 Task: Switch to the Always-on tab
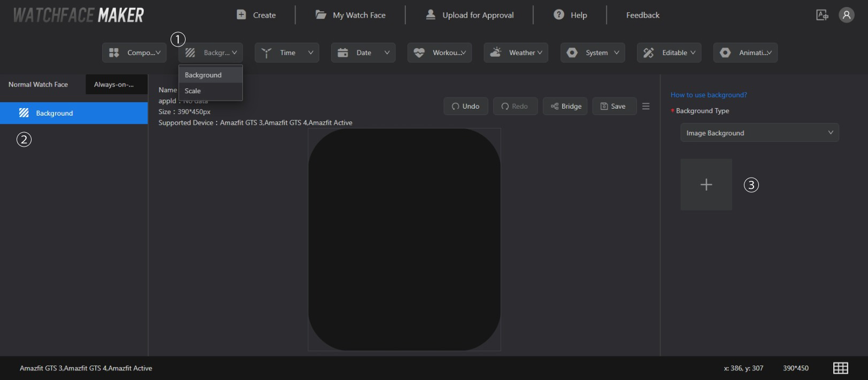pyautogui.click(x=114, y=85)
